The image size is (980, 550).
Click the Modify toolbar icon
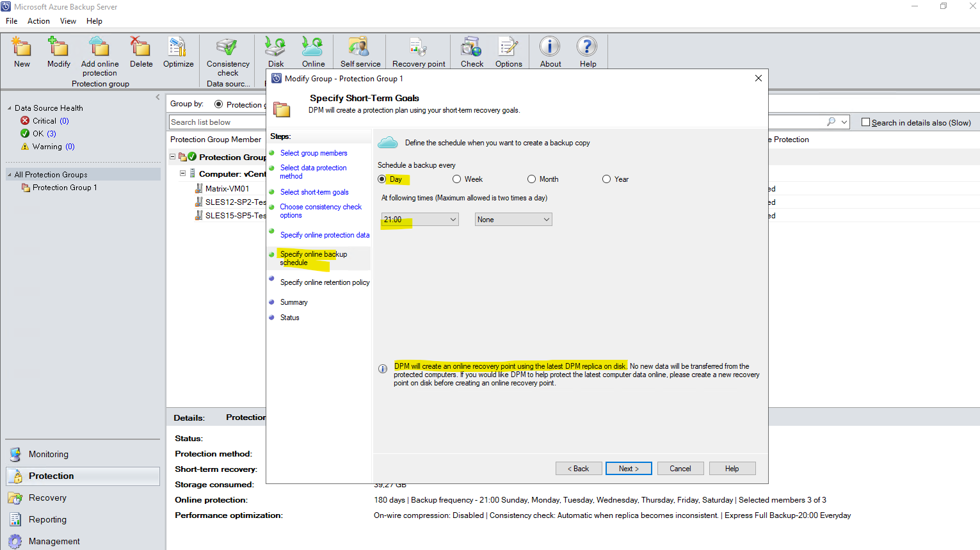[x=59, y=47]
